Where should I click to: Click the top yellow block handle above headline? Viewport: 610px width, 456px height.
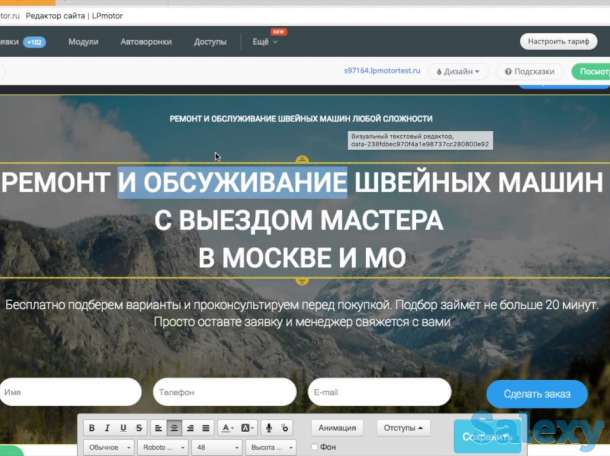[302, 160]
